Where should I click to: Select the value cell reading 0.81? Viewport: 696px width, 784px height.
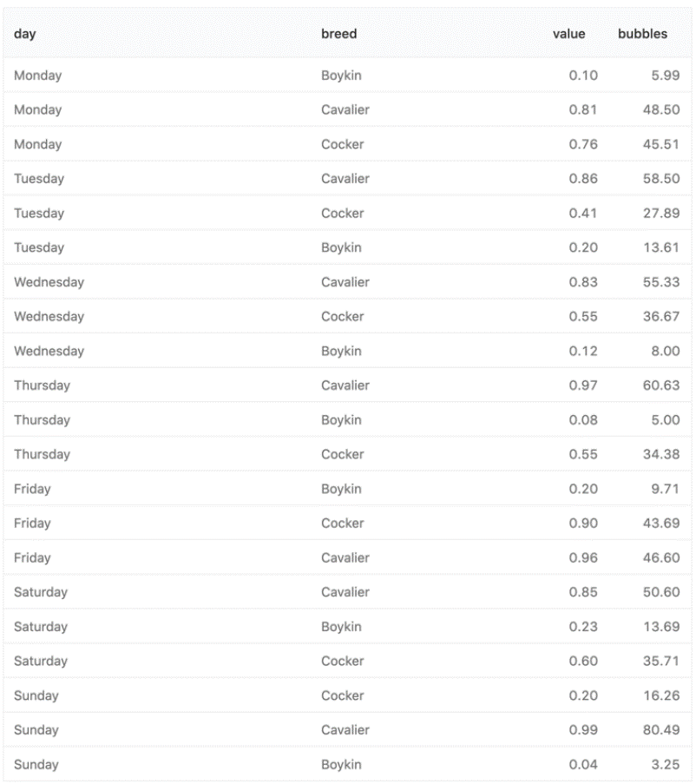(x=583, y=110)
